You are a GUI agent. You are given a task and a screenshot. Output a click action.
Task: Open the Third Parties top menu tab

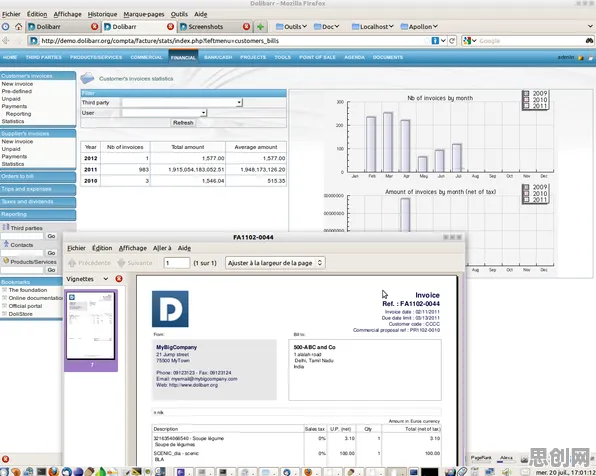click(x=43, y=57)
